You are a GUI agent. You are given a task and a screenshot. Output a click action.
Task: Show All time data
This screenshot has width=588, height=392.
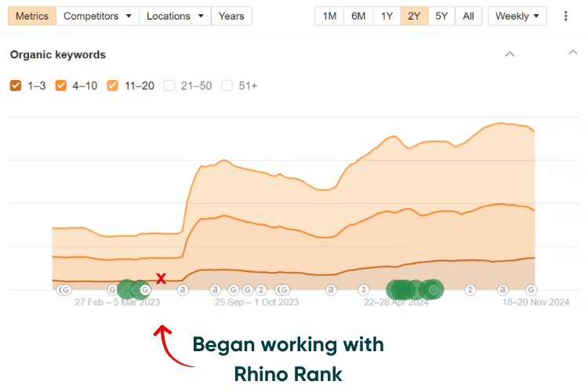click(468, 16)
